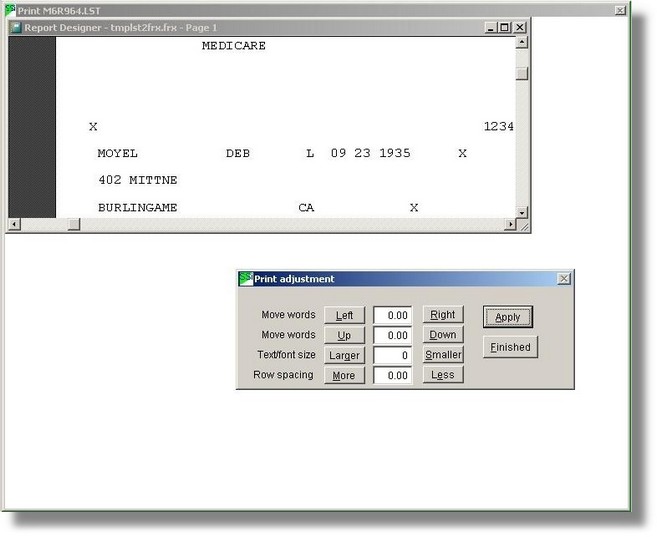Click the DEB first name text
Image resolution: width=657 pixels, height=537 pixels.
(238, 153)
